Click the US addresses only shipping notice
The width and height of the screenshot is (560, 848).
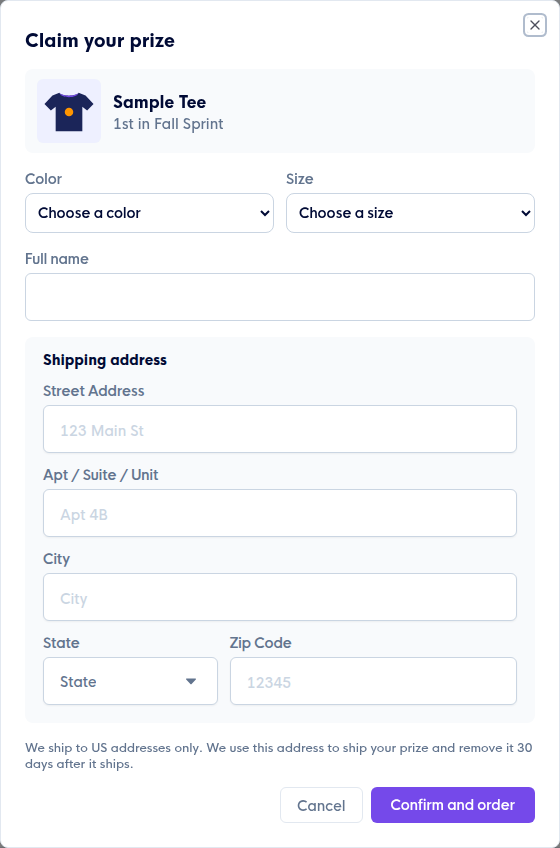click(279, 756)
